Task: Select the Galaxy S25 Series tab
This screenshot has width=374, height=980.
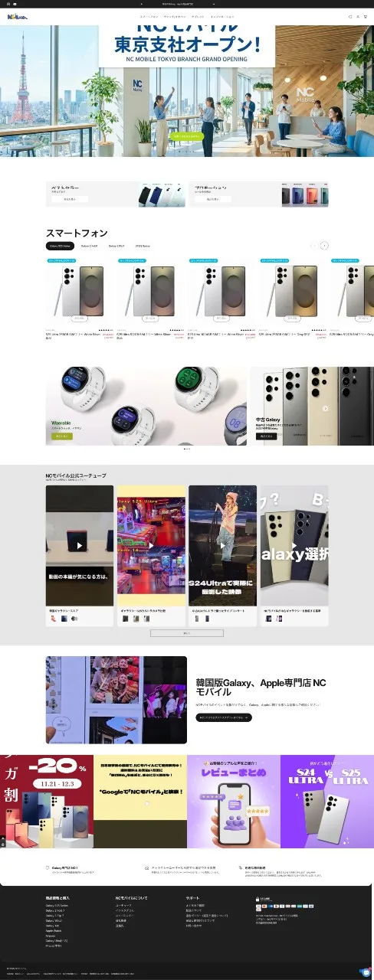Action: [61, 246]
